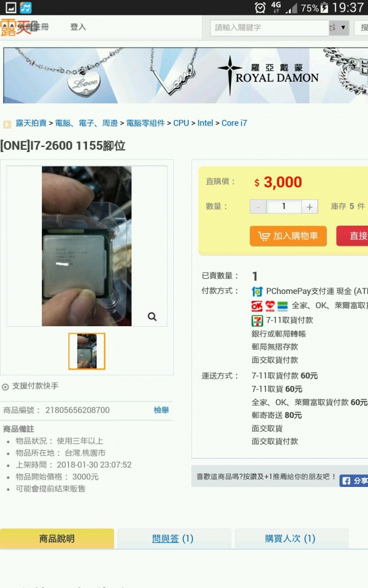This screenshot has height=588, width=368.
Task: Click the PChomePay payment icon
Action: [257, 291]
